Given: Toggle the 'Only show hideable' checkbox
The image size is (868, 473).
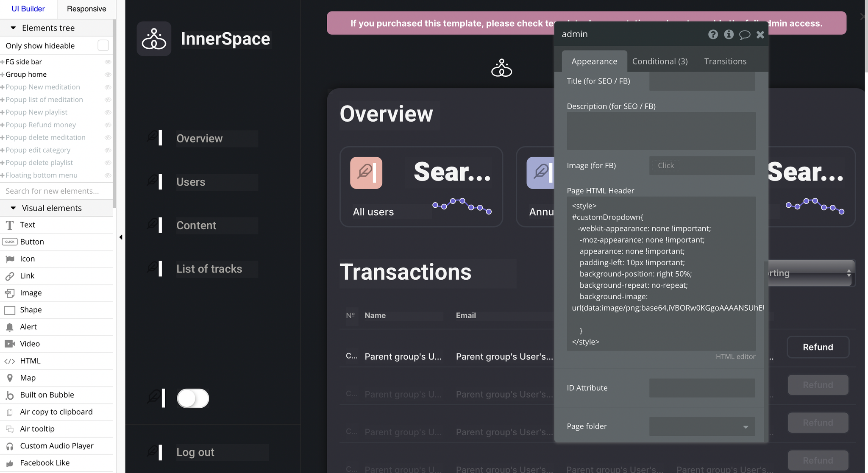Looking at the screenshot, I should (103, 45).
